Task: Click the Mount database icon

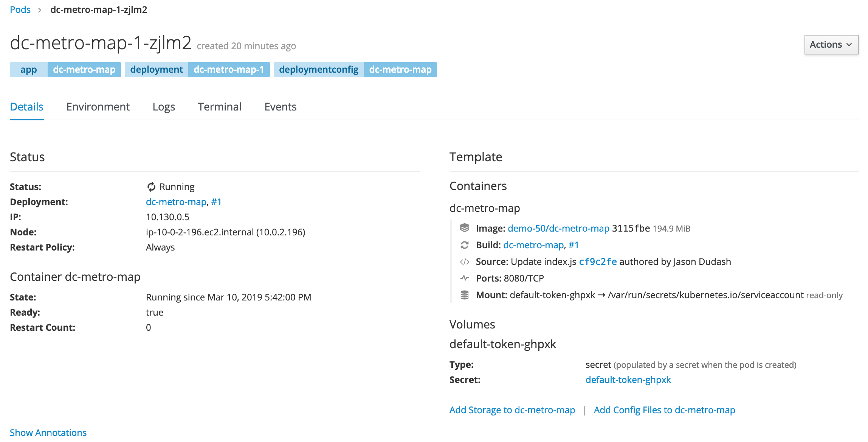Action: (x=465, y=295)
